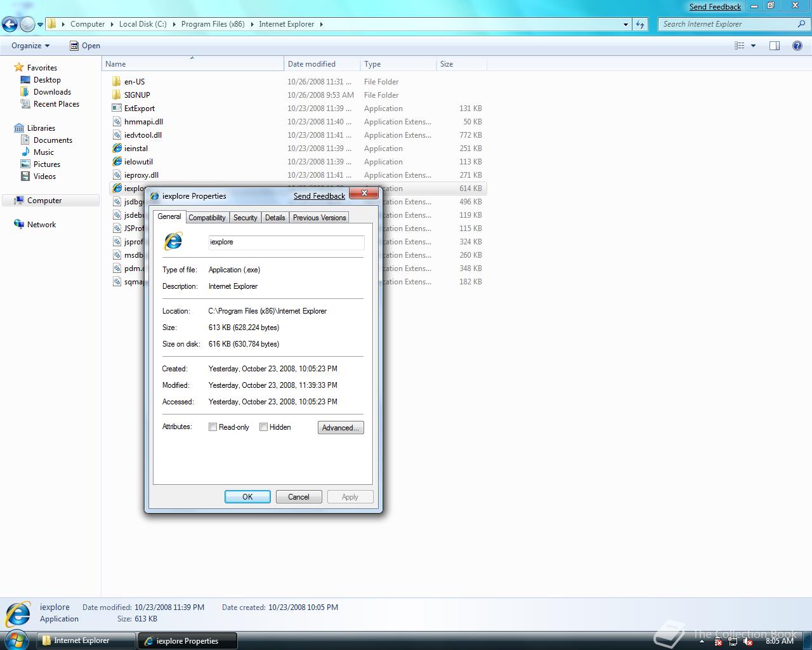Viewport: 812px width, 650px height.
Task: Toggle the preview pane icon
Action: (775, 46)
